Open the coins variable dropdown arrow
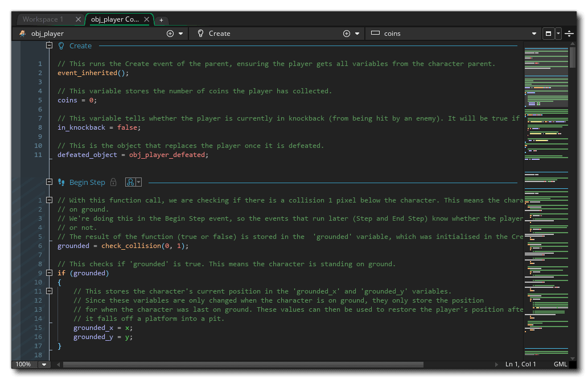 point(534,34)
